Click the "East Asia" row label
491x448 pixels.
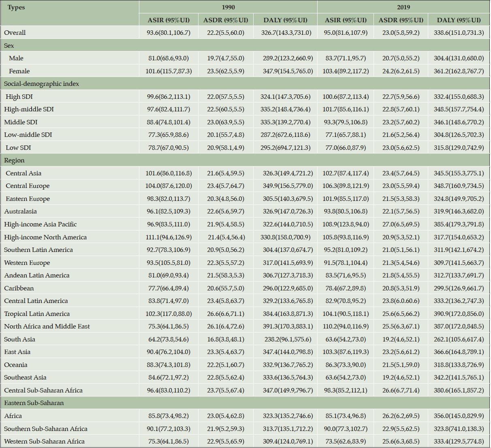click(17, 352)
